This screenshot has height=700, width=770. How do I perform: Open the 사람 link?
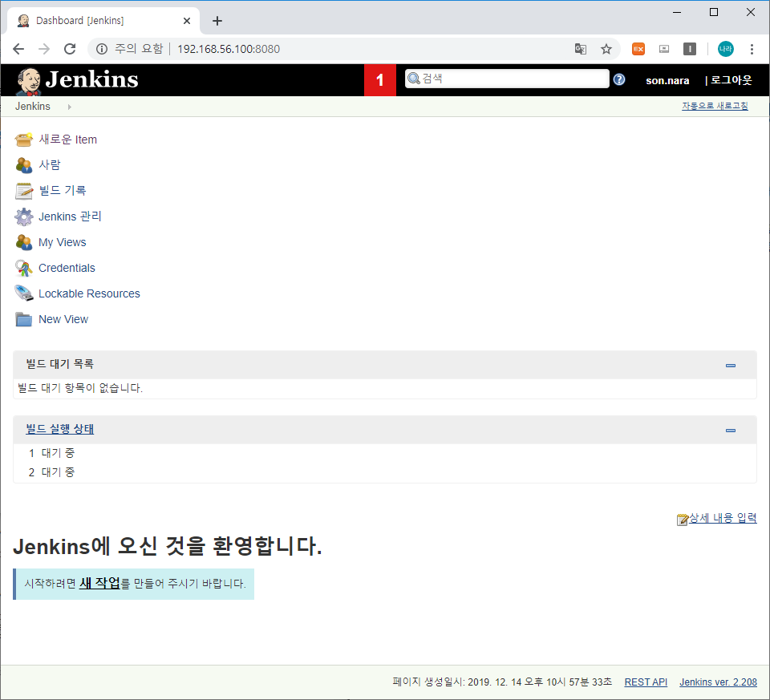[x=49, y=165]
